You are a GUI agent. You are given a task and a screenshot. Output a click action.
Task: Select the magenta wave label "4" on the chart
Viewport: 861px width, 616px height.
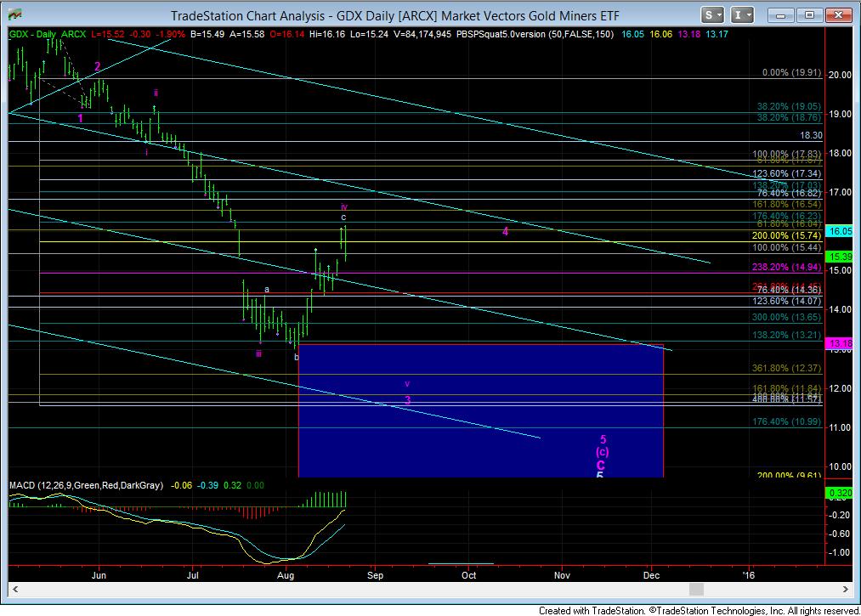[x=505, y=232]
